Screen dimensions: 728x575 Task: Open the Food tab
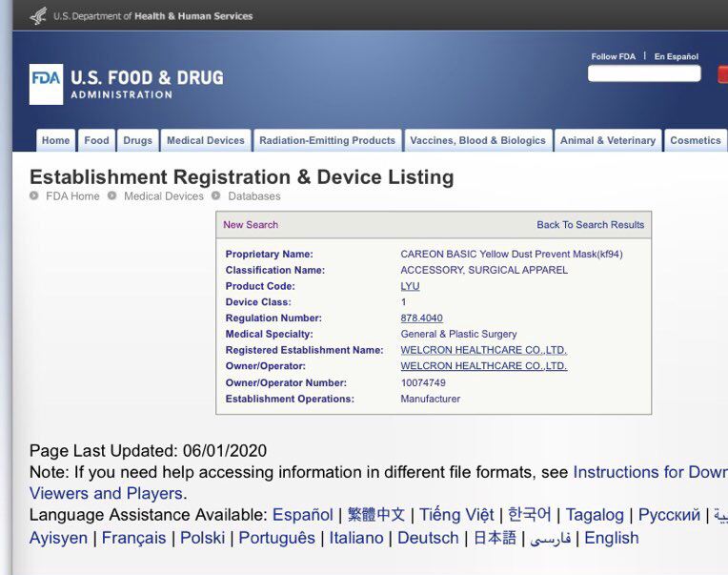(x=96, y=140)
